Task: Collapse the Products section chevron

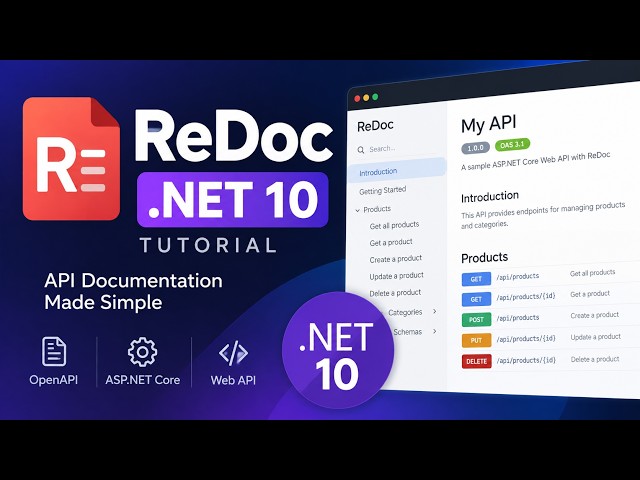Action: click(x=358, y=210)
